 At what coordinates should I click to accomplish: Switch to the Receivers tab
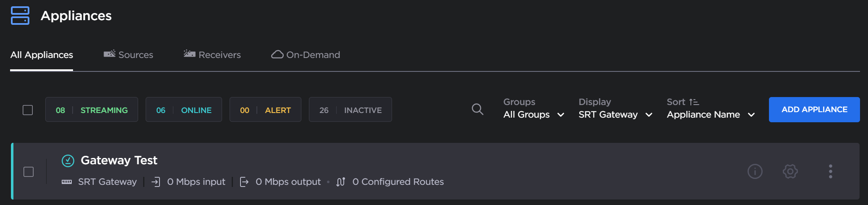tap(212, 55)
